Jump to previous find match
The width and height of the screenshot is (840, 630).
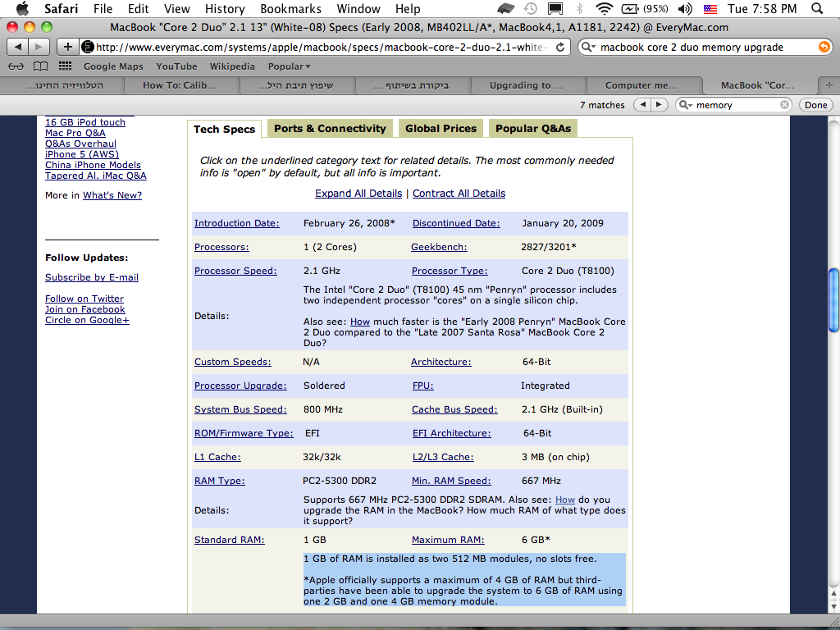[x=642, y=105]
